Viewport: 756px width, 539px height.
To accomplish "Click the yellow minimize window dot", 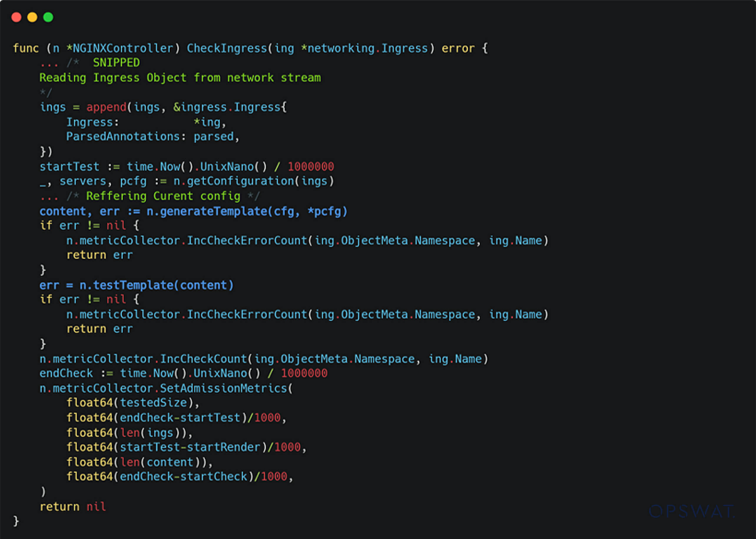I will pyautogui.click(x=32, y=17).
